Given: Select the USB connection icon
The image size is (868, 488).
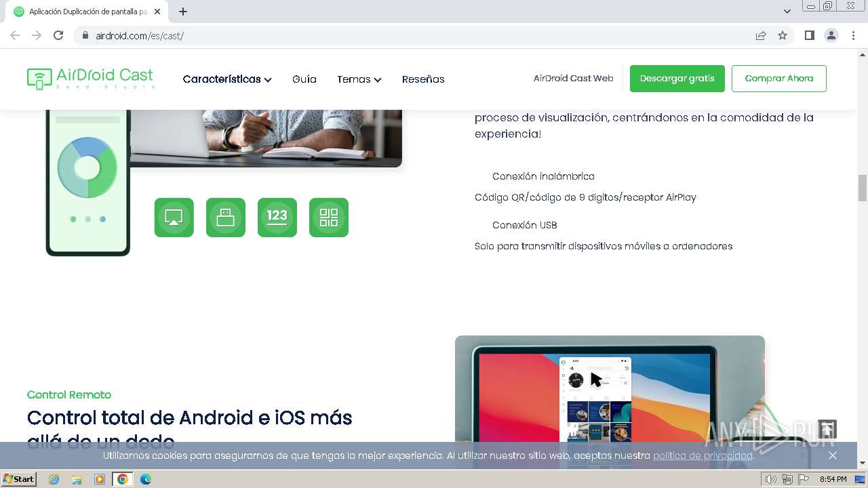Looking at the screenshot, I should pyautogui.click(x=226, y=218).
